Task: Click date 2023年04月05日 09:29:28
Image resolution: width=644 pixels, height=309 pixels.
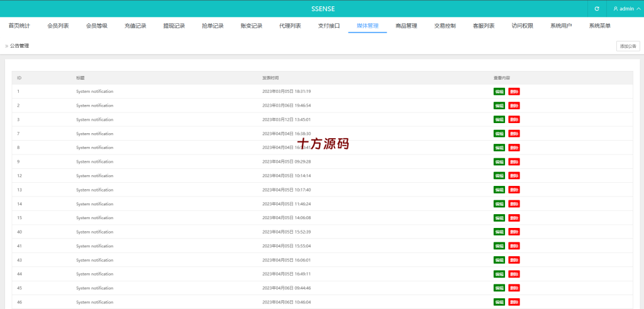Action: pos(287,161)
